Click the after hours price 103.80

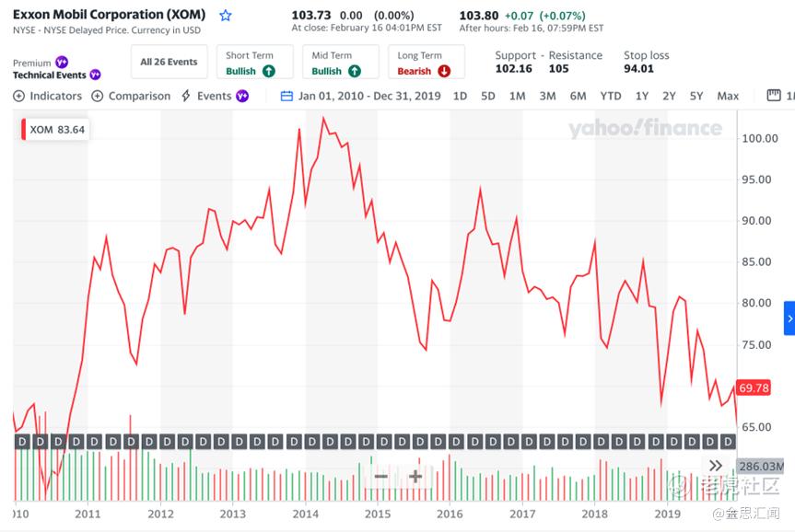pyautogui.click(x=479, y=16)
